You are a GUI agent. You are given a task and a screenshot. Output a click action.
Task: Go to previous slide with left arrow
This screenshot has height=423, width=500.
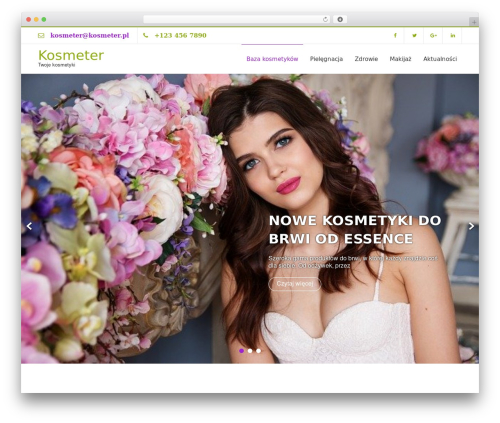(29, 226)
